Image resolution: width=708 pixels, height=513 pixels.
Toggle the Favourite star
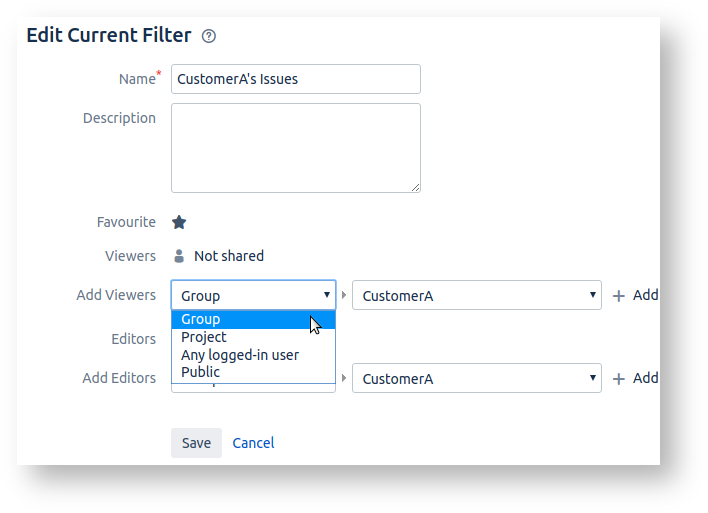pyautogui.click(x=179, y=222)
